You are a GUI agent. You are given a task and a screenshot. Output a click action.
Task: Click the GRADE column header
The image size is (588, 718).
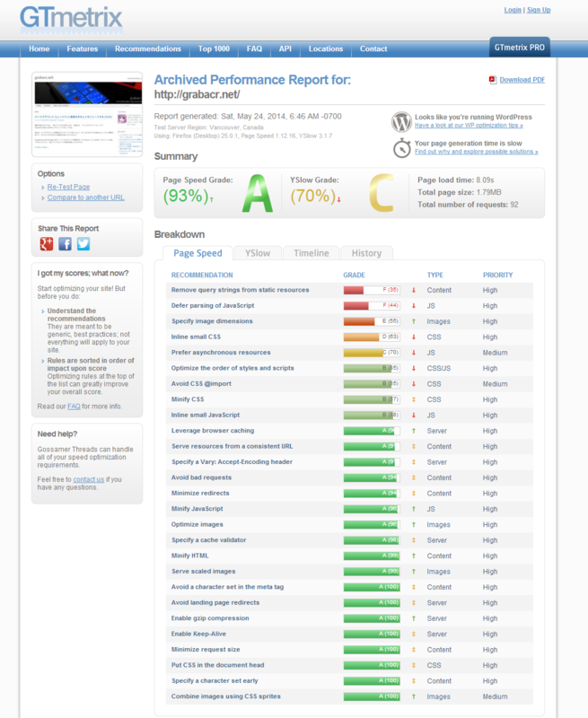354,275
